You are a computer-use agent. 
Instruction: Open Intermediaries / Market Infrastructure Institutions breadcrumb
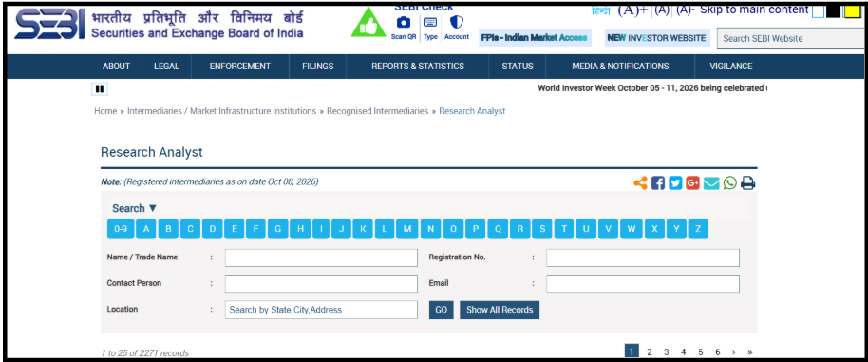(x=221, y=111)
